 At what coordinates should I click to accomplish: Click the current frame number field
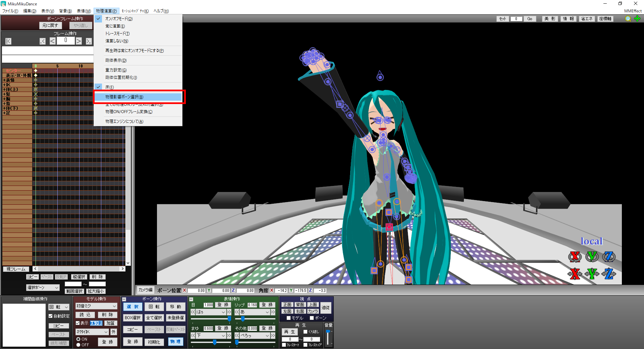66,41
